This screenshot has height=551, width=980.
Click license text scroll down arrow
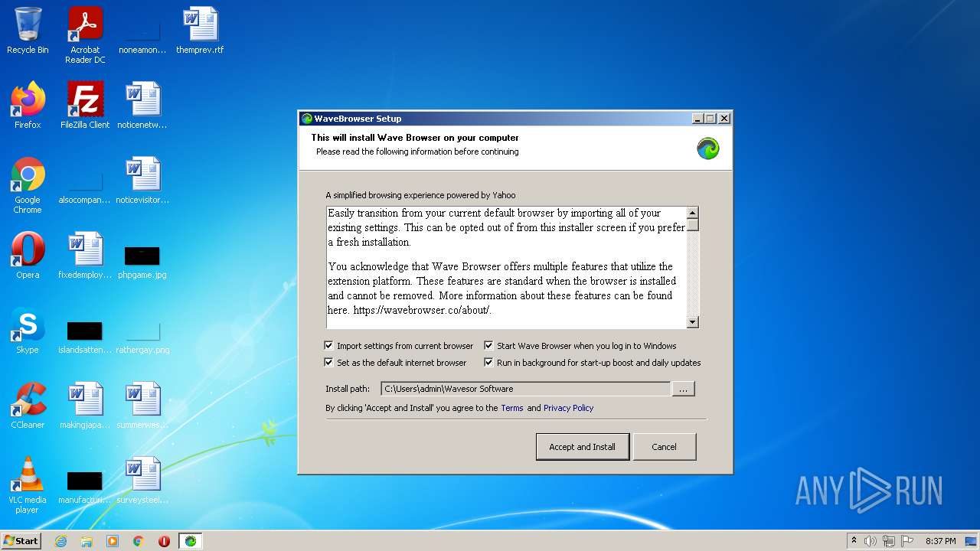tap(693, 322)
